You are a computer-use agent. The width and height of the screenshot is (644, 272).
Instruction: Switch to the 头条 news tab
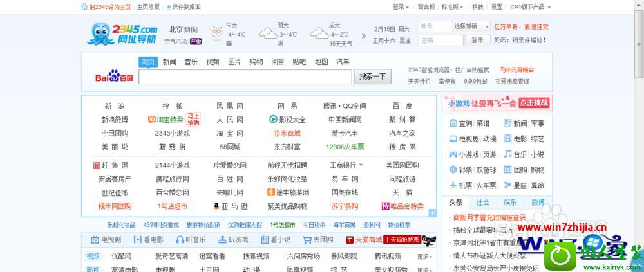[455, 203]
